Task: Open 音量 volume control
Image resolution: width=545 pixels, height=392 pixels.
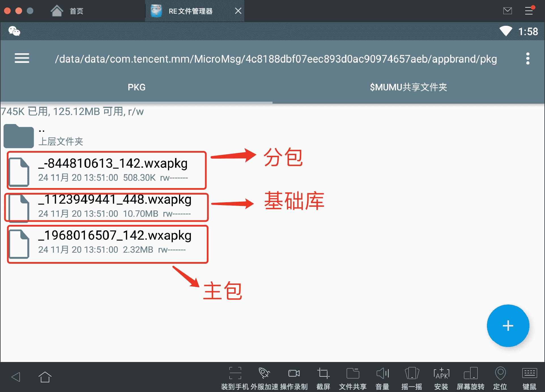Action: 382,378
